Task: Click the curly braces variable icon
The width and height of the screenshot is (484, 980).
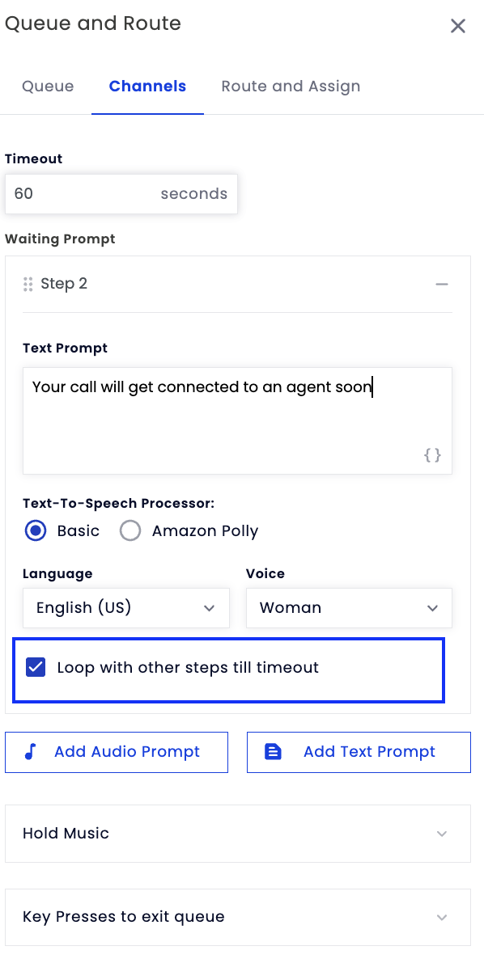Action: coord(433,455)
